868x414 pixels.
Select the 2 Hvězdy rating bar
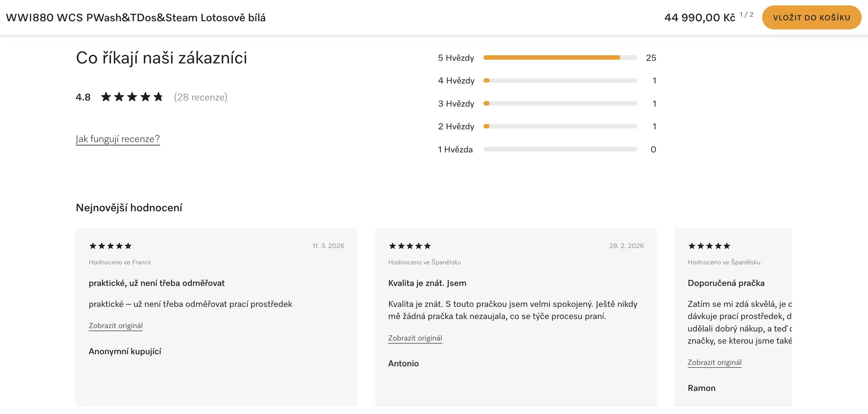(560, 126)
